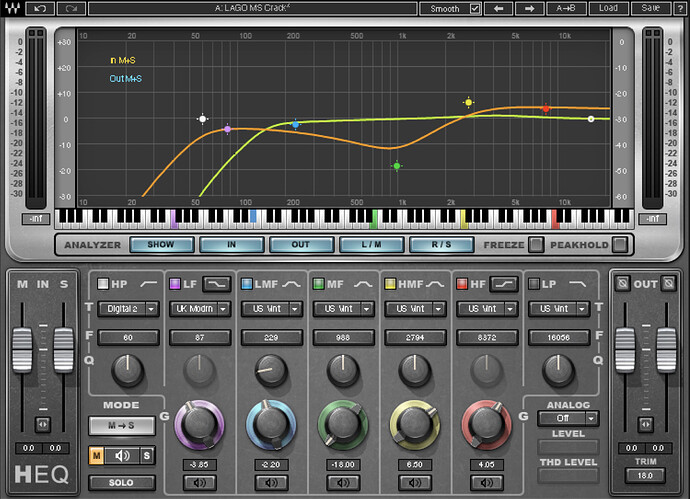Go to previous preset with left arrow
This screenshot has height=499, width=690.
pos(499,8)
